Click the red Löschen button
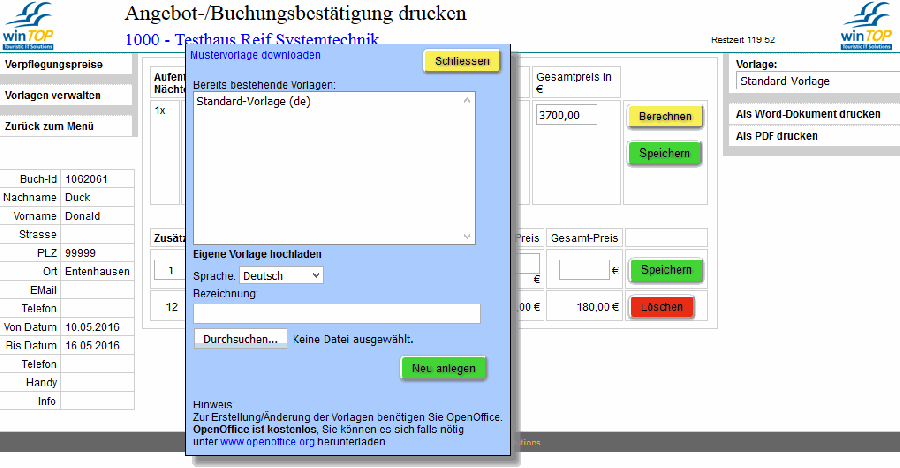The image size is (900, 468). 662,307
